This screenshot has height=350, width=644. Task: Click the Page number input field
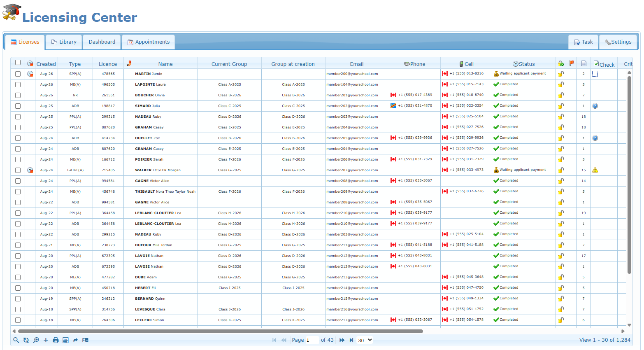pyautogui.click(x=312, y=340)
